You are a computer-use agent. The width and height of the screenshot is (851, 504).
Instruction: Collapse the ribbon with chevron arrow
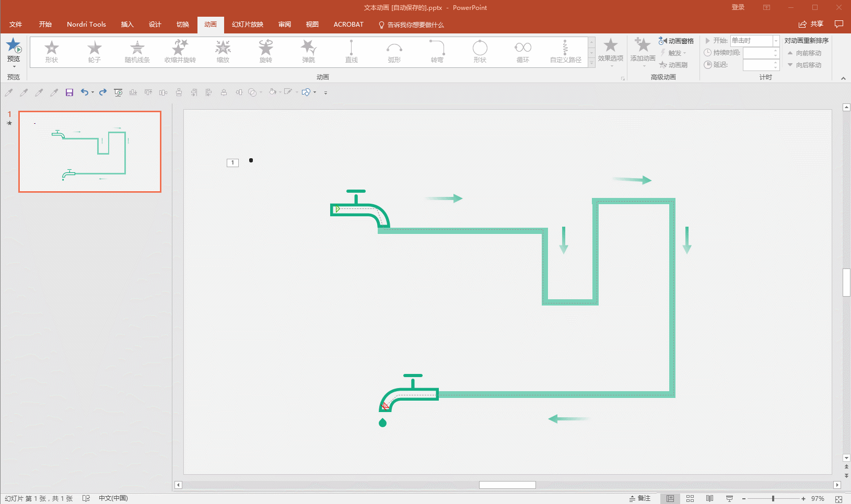[x=843, y=78]
